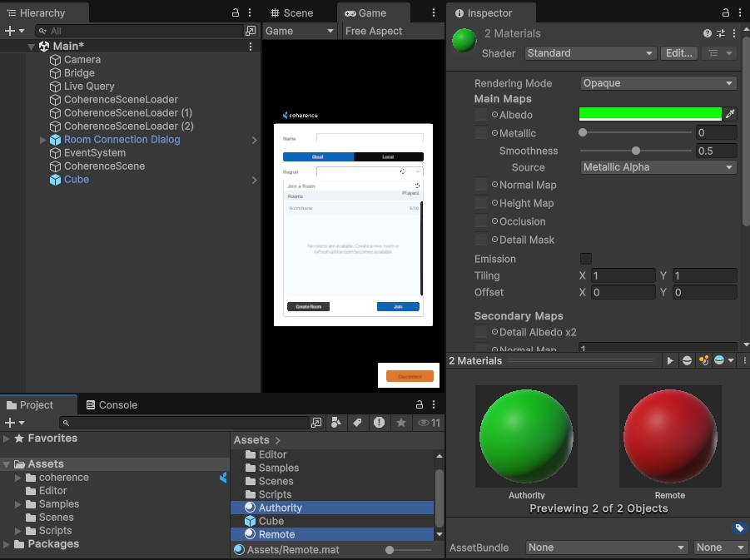Expand the Room Connection Dialog object

coord(43,140)
